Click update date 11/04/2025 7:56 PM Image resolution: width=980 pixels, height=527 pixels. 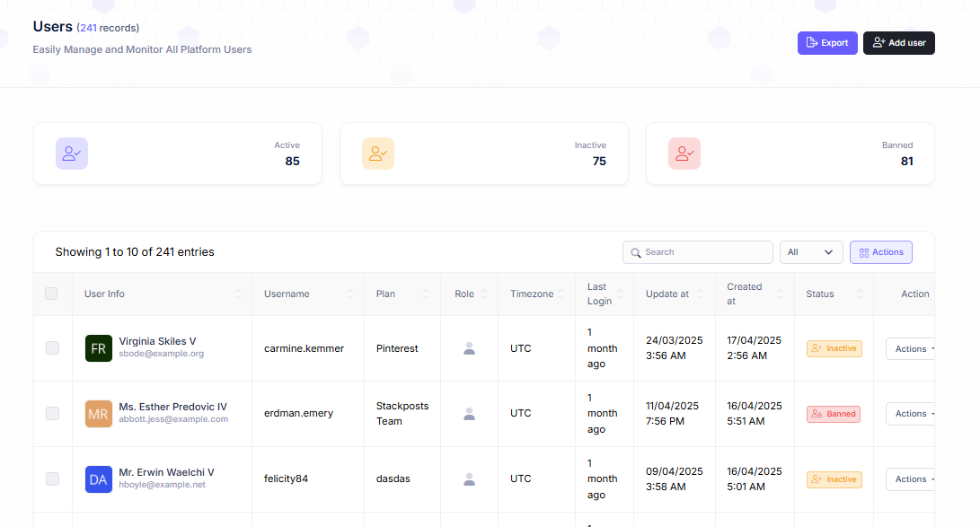[673, 413]
